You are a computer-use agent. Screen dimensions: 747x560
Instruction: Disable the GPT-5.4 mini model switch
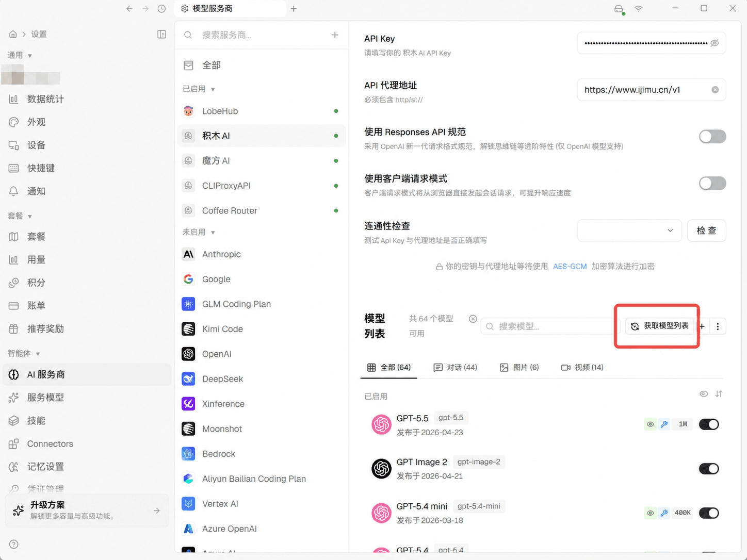coord(709,513)
